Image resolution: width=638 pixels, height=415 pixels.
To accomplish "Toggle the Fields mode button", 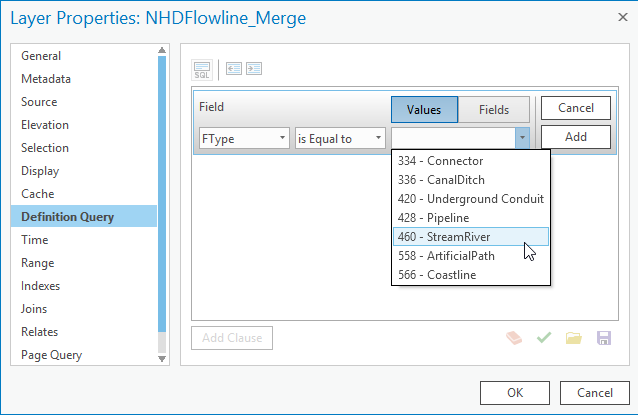I will [494, 109].
